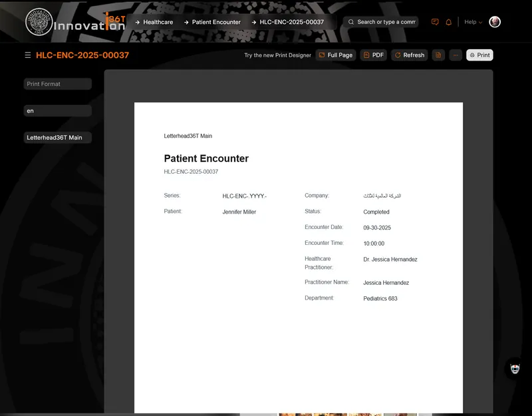Toggle the sidebar hamburger menu

click(x=28, y=55)
